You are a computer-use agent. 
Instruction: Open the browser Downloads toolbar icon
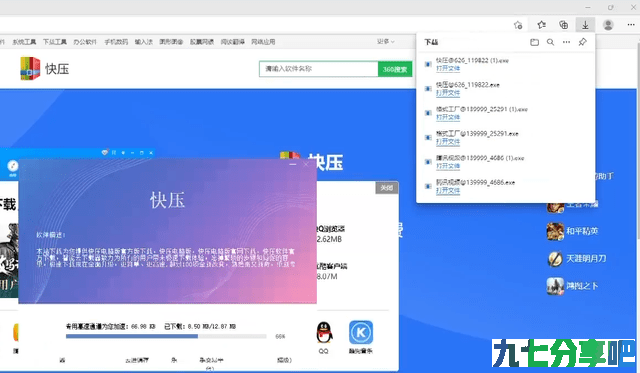point(585,25)
